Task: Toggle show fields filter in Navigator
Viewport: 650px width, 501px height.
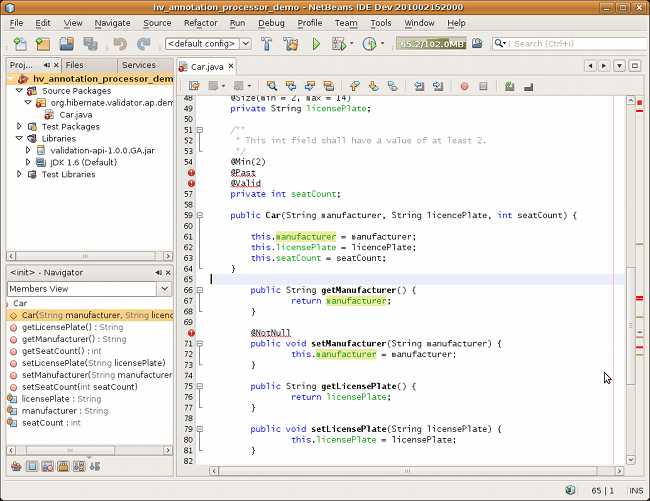Action: pyautogui.click(x=32, y=466)
